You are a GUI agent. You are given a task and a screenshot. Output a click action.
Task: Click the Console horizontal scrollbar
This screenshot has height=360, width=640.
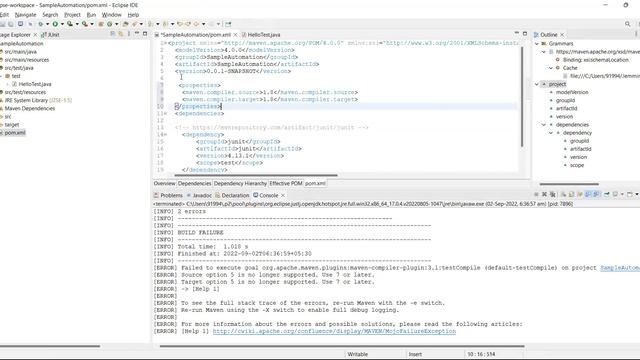tap(342, 346)
